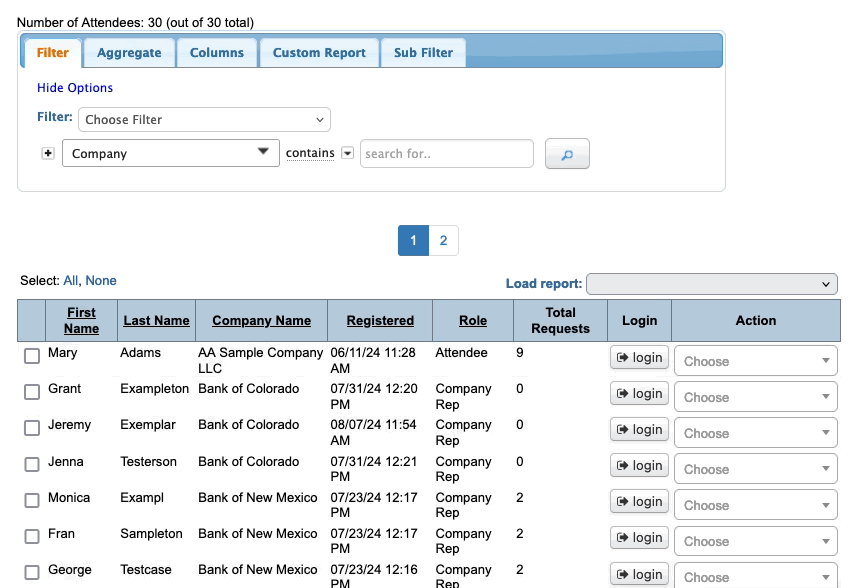This screenshot has width=858, height=588.
Task: Open the Custom Report tab
Action: tap(319, 53)
